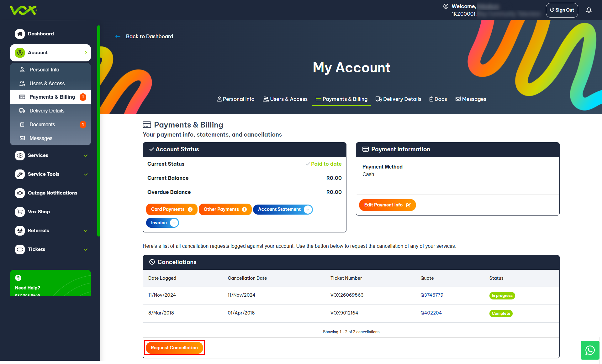Image resolution: width=602 pixels, height=364 pixels.
Task: Open Payments & Billing in sidebar
Action: (x=50, y=97)
